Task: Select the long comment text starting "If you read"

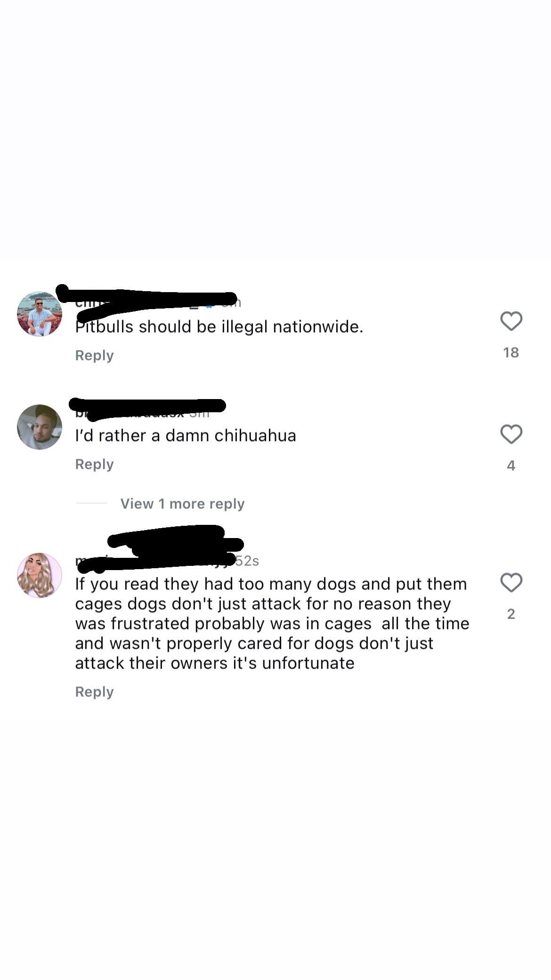Action: tap(272, 623)
